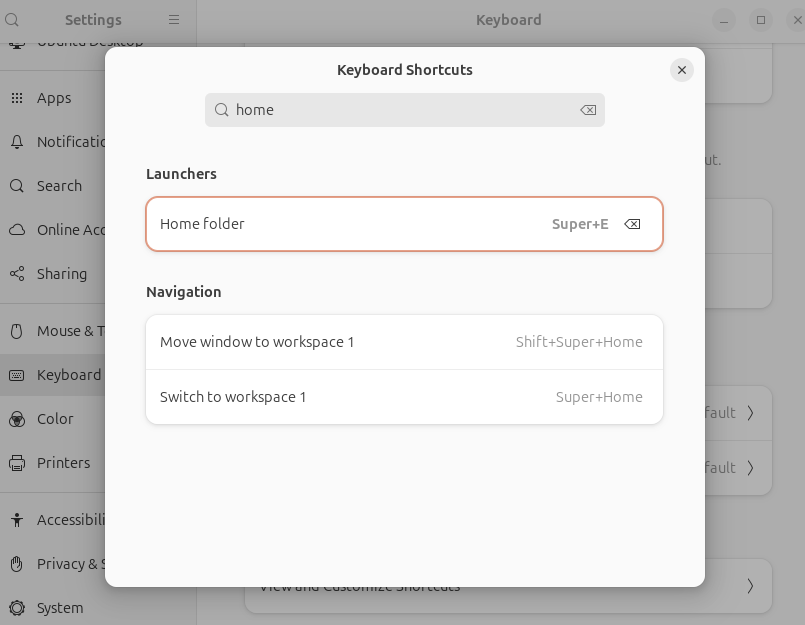The width and height of the screenshot is (805, 625).
Task: Select the Home folder shortcut row
Action: pyautogui.click(x=350, y=224)
